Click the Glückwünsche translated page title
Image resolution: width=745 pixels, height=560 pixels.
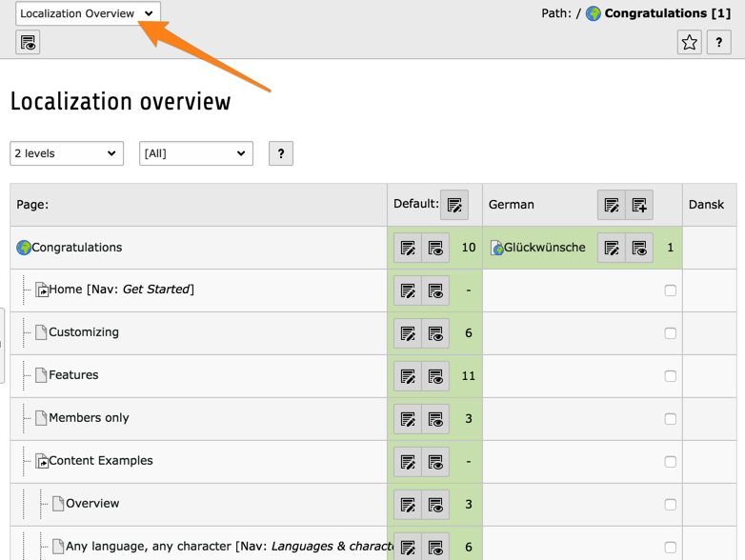[545, 248]
